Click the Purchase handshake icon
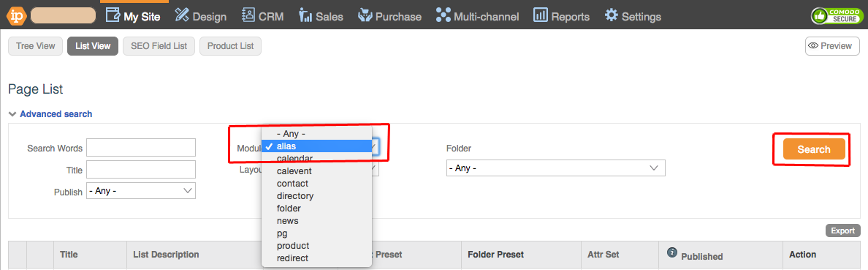 click(x=365, y=15)
